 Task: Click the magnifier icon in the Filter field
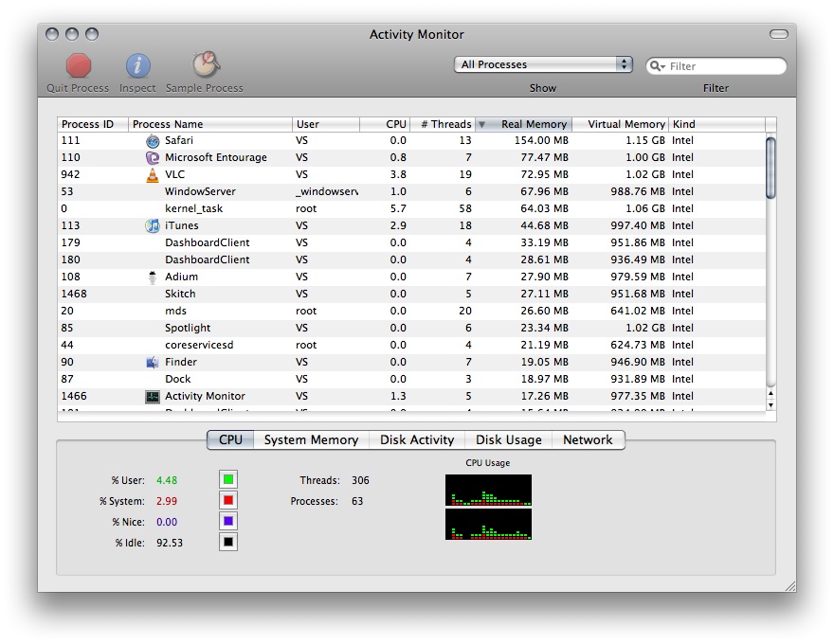tap(657, 66)
